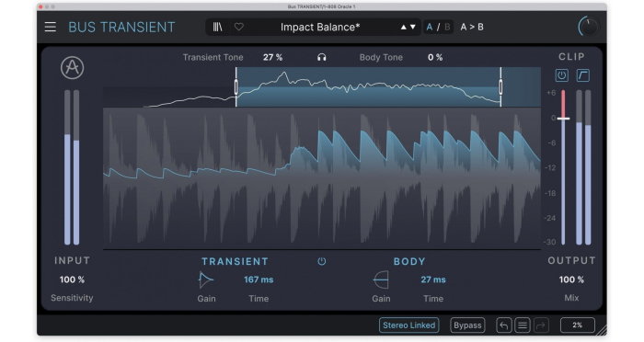Click the CLIP section label
This screenshot has width=644, height=342.
coord(571,57)
